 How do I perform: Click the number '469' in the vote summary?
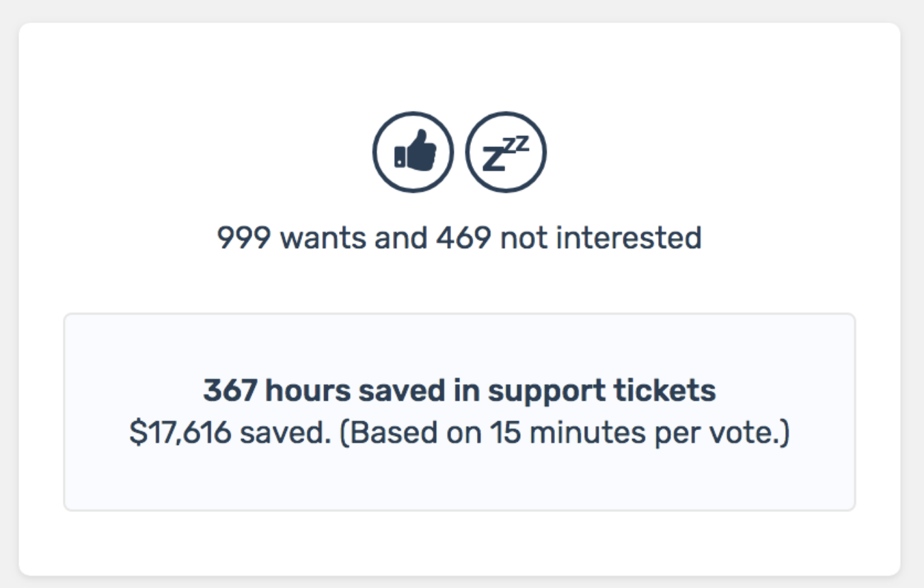coord(463,238)
